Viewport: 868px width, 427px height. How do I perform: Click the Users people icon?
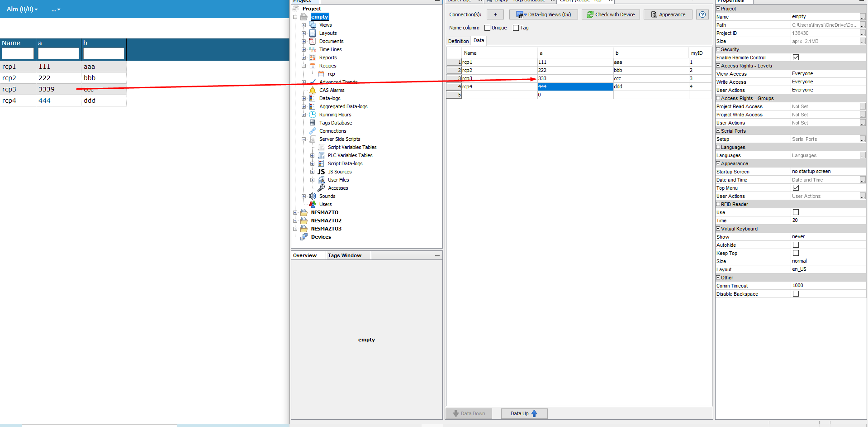[313, 204]
